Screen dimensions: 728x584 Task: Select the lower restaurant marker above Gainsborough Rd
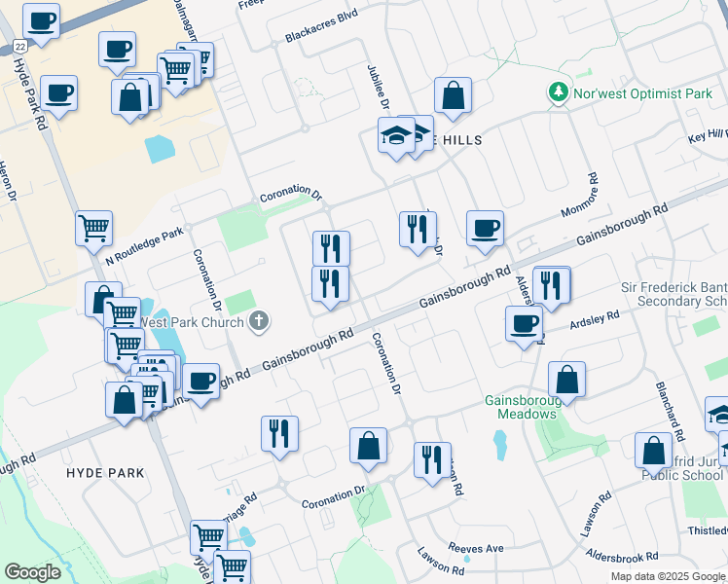pos(330,284)
